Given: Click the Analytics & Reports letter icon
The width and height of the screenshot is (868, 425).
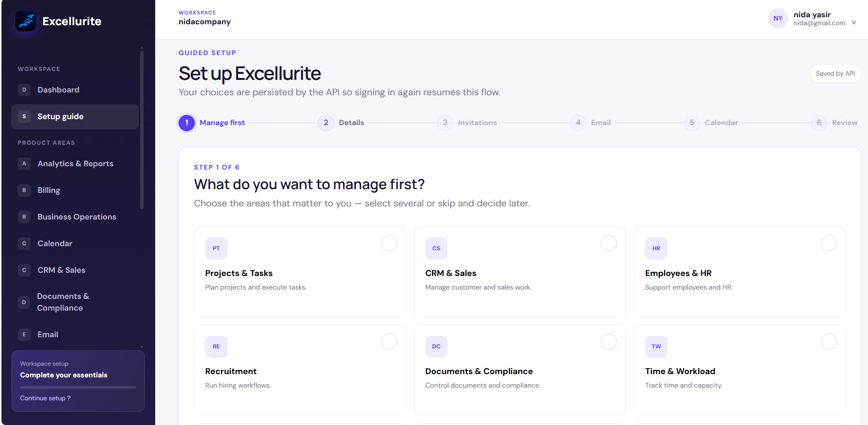Looking at the screenshot, I should coord(24,163).
